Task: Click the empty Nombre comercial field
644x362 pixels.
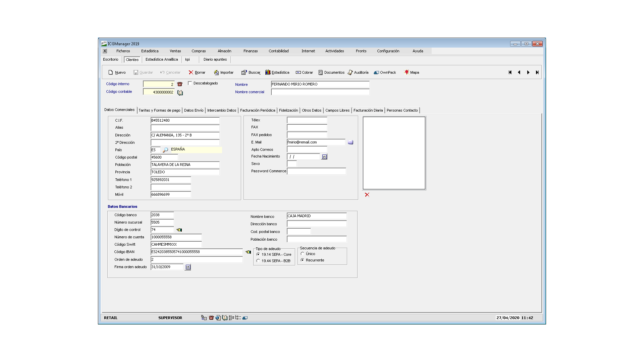Action: [320, 92]
